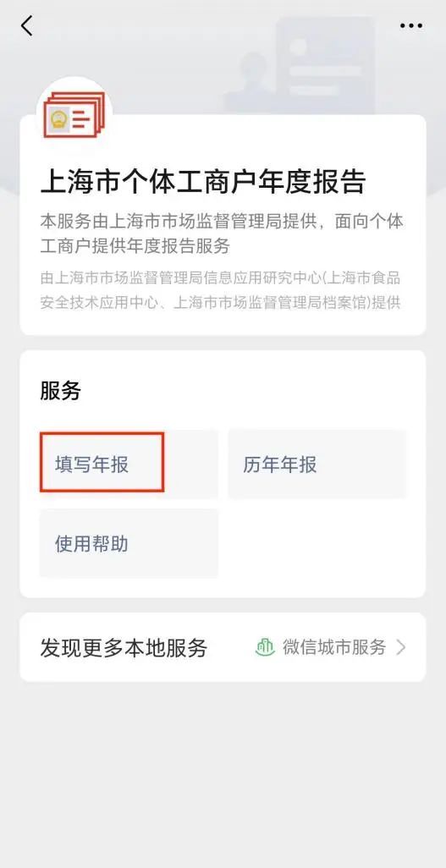Open the 发现更多本地服务 row
Screen dimensions: 446x868
(223, 647)
